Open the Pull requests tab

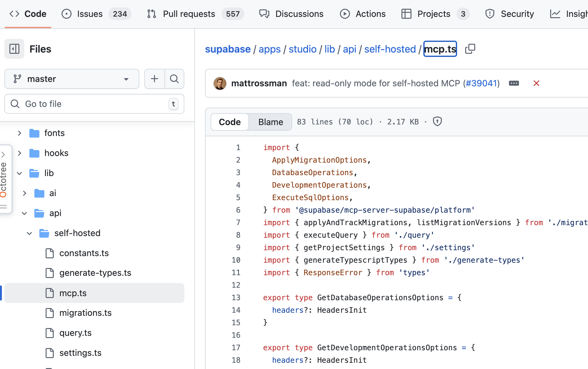tap(189, 14)
